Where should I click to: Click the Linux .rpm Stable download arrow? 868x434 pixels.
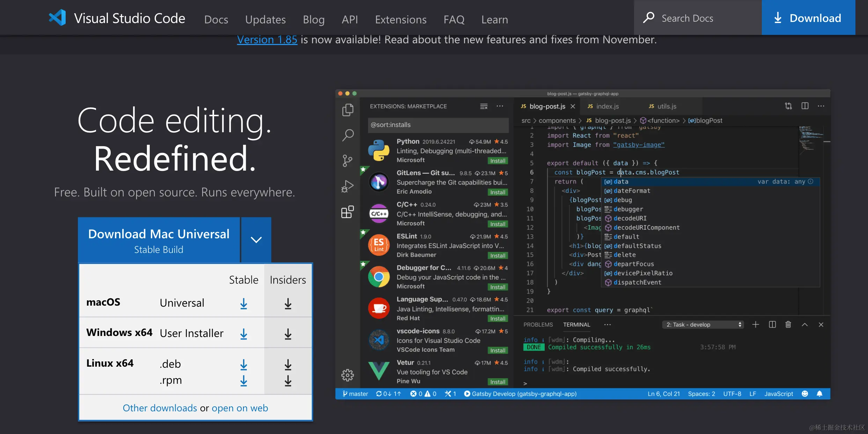(244, 381)
